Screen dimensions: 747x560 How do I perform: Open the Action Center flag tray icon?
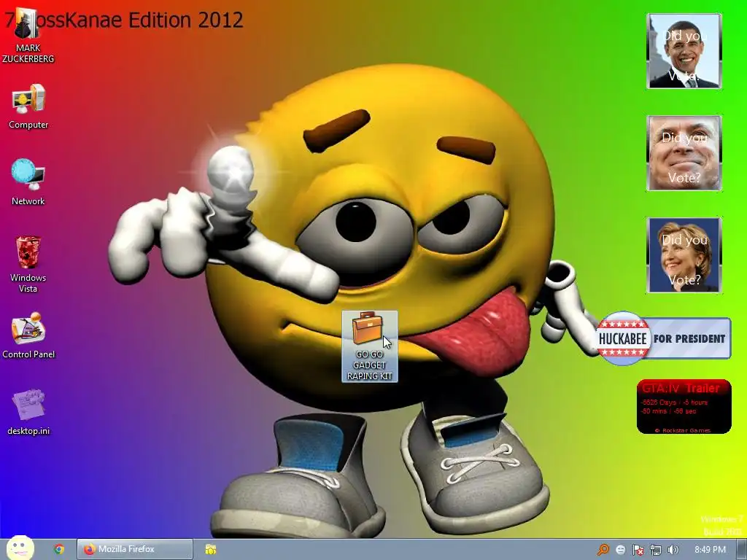[x=638, y=550]
